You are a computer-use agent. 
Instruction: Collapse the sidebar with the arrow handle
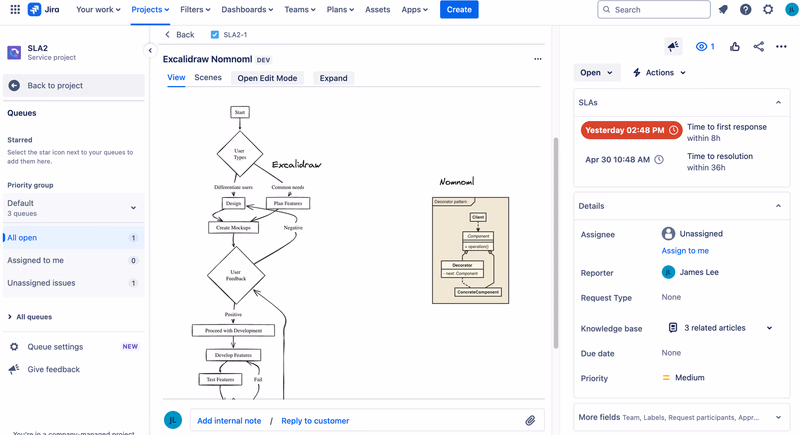tap(150, 50)
